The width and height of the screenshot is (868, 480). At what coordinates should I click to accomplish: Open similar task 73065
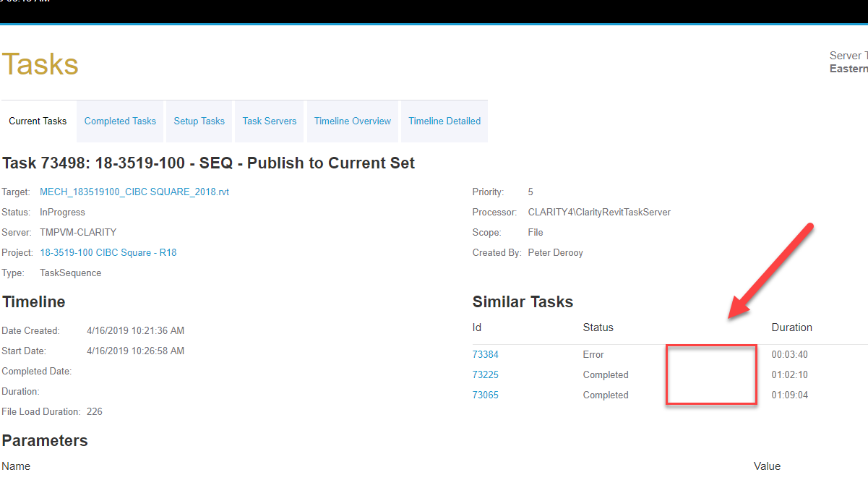coord(485,395)
